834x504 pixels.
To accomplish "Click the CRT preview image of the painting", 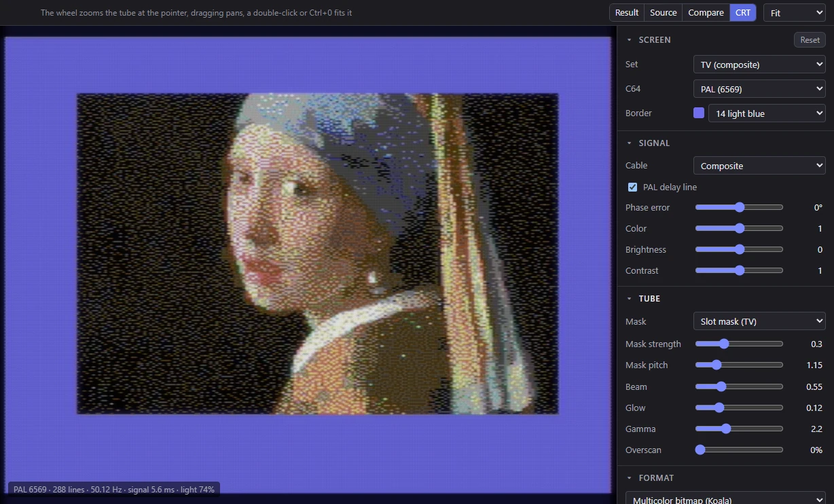I will pos(317,253).
